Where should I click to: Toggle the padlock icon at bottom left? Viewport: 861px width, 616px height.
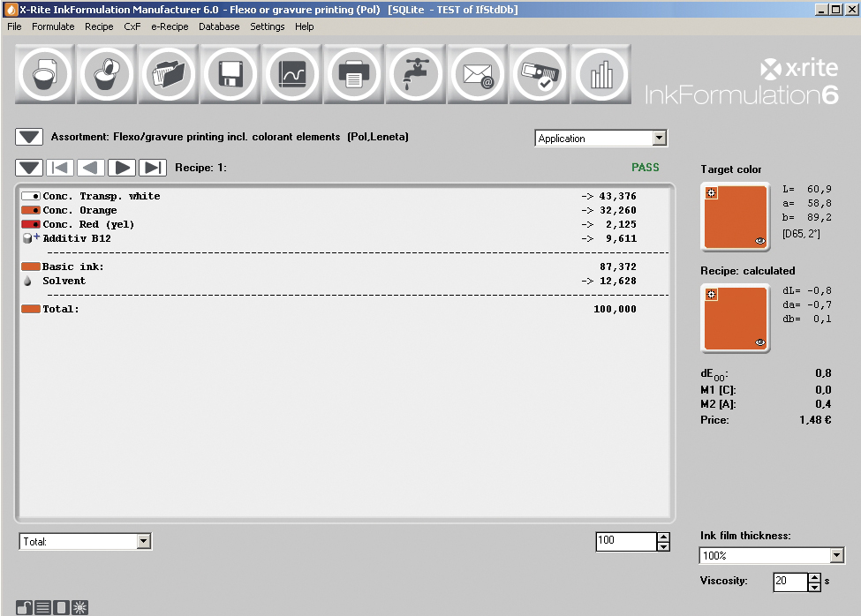[24, 607]
